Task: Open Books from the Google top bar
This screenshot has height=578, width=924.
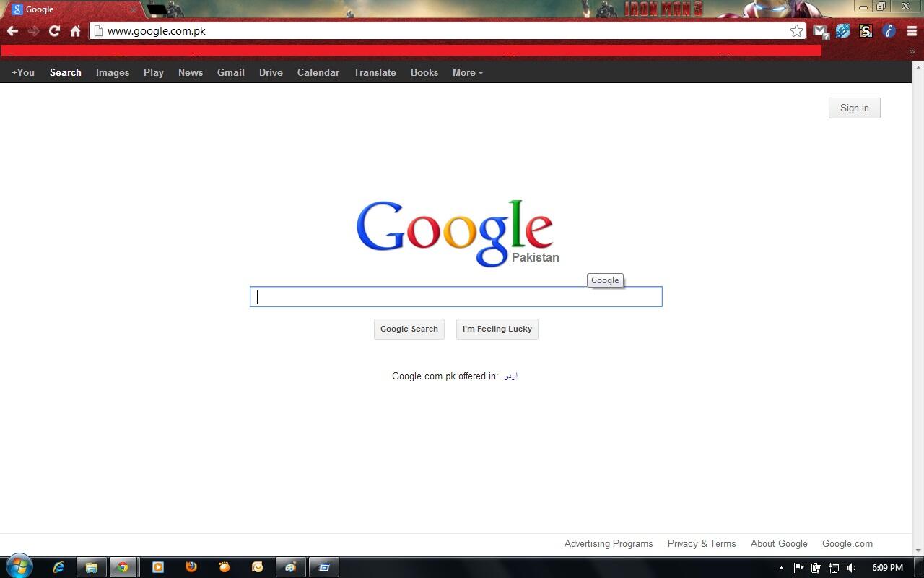Action: tap(424, 72)
